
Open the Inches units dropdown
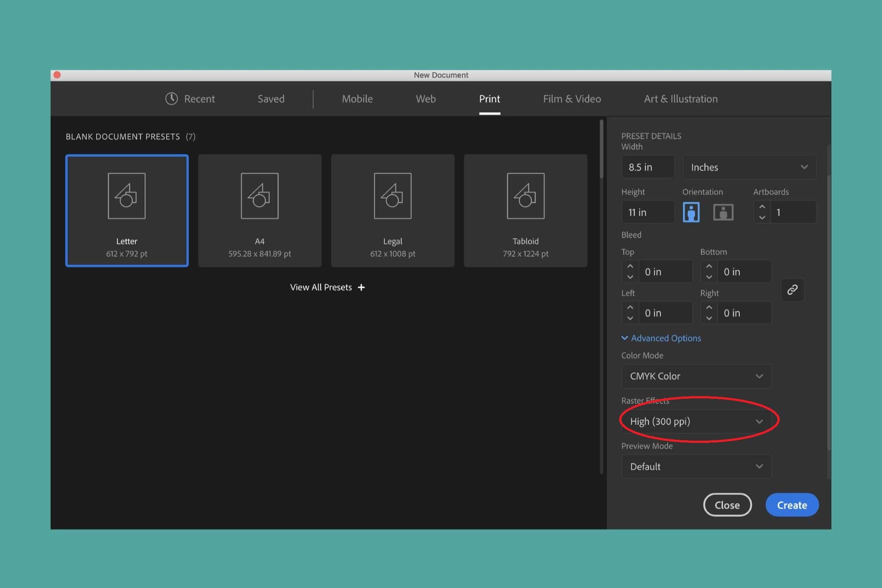click(749, 167)
